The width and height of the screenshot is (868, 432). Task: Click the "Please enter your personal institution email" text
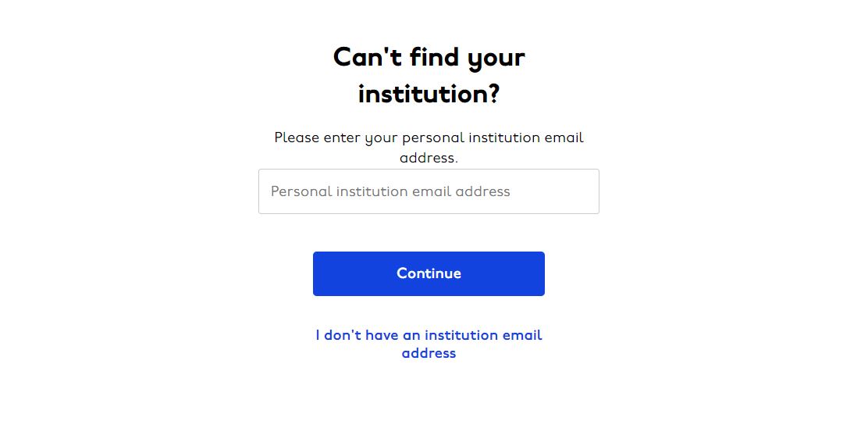[x=429, y=137]
